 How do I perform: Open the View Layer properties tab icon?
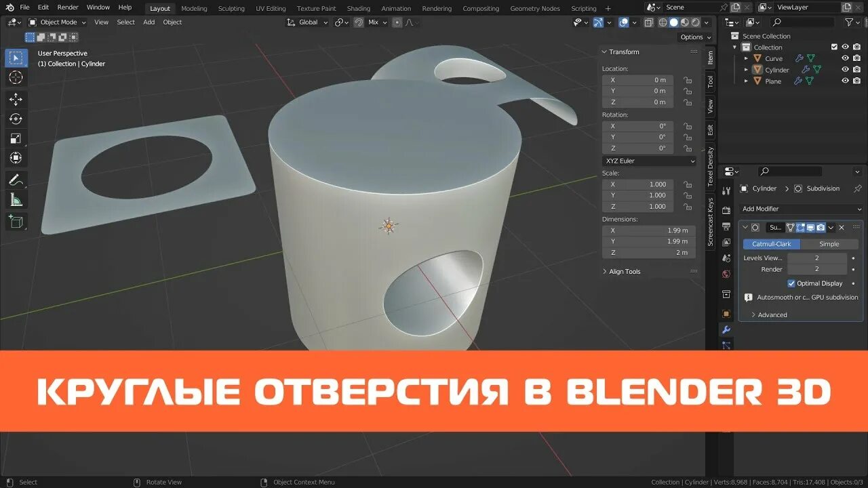point(726,242)
